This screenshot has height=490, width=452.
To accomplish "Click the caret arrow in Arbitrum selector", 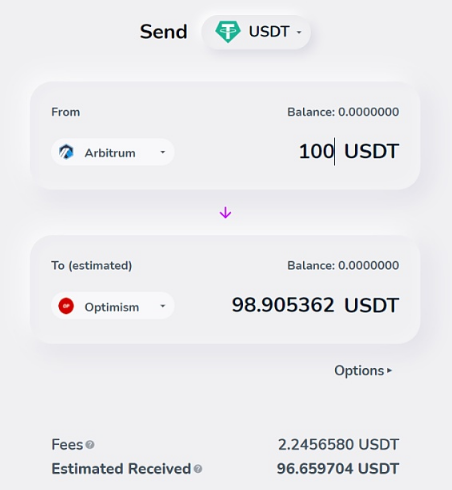I will (163, 152).
